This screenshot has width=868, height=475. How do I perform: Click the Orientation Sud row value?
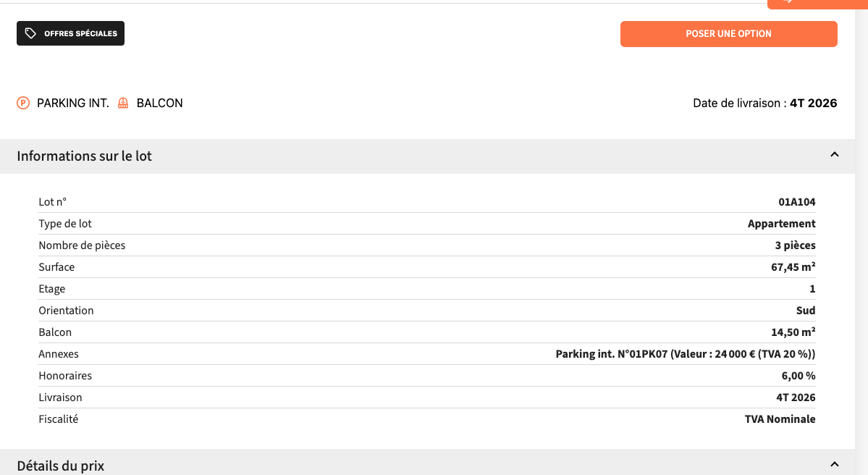tap(806, 311)
